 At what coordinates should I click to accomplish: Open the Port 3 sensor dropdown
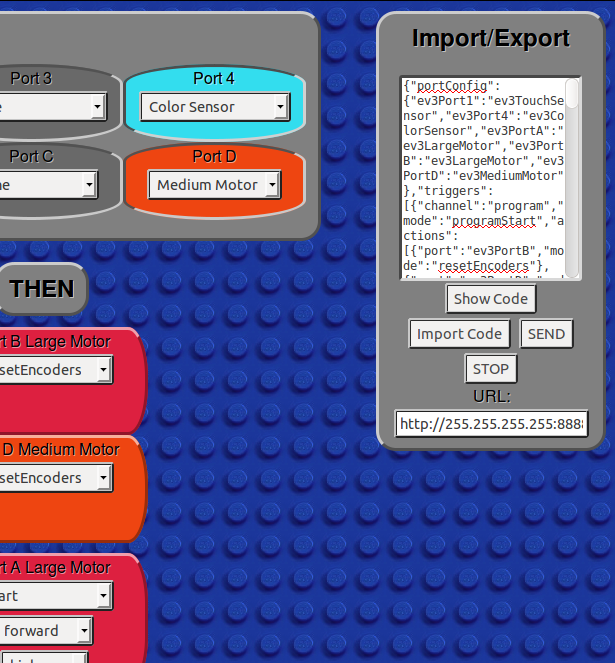point(52,107)
